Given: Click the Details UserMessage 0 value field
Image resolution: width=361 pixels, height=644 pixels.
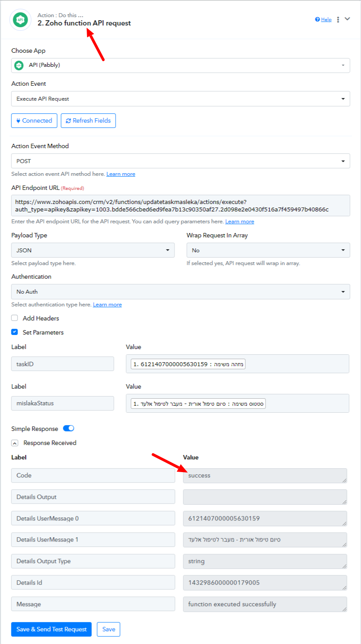Looking at the screenshot, I should click(x=265, y=518).
